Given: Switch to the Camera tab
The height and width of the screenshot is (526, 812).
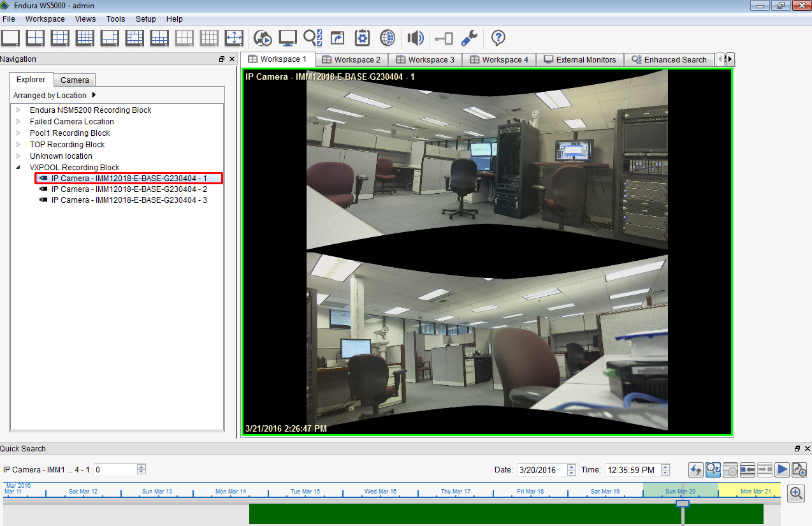Looking at the screenshot, I should pos(75,80).
